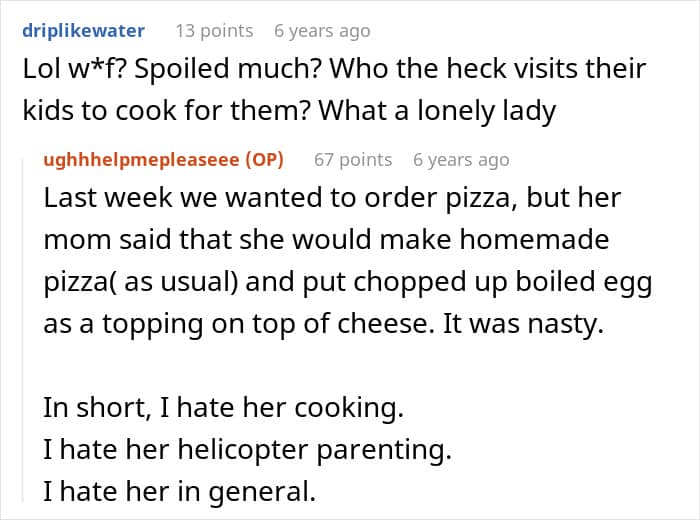Click the 67 points score

[353, 159]
